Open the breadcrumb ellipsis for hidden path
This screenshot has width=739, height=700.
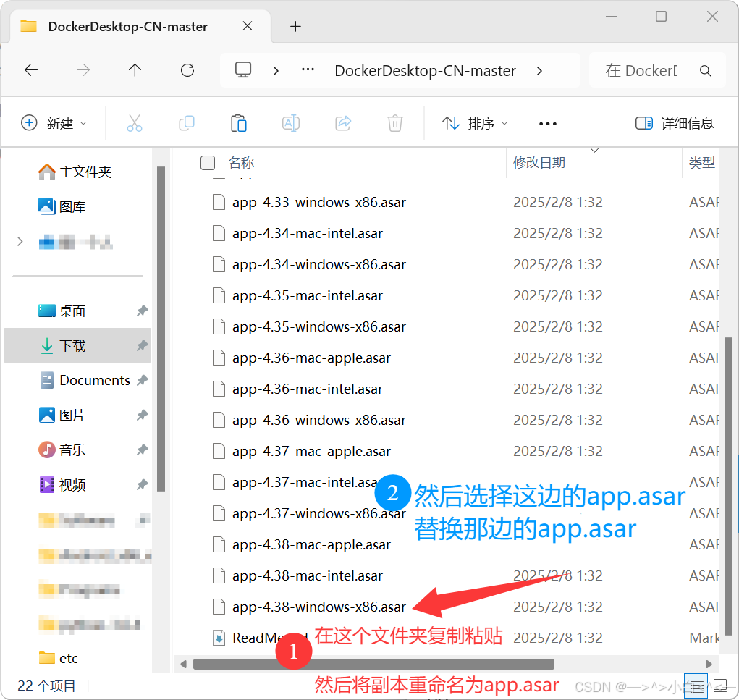pyautogui.click(x=308, y=69)
